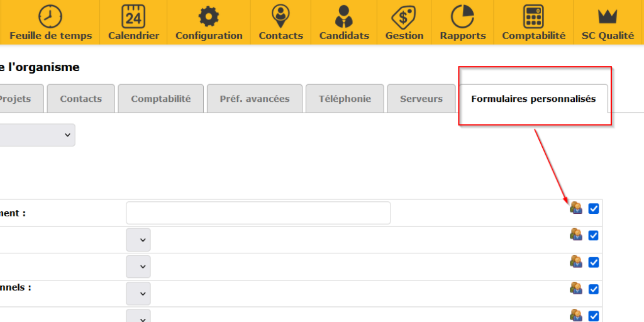Uncheck the checkbox in the second form row
This screenshot has height=322, width=644.
pyautogui.click(x=594, y=235)
